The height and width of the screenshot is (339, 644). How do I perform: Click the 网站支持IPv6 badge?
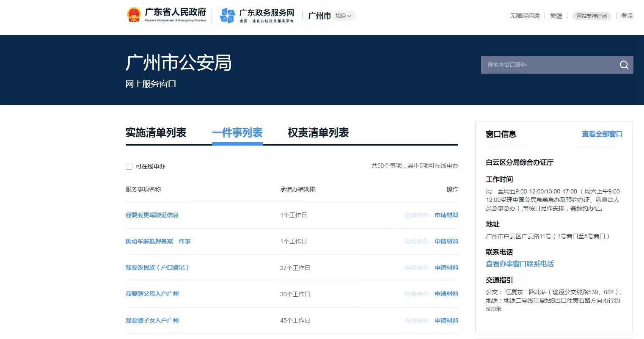(592, 16)
